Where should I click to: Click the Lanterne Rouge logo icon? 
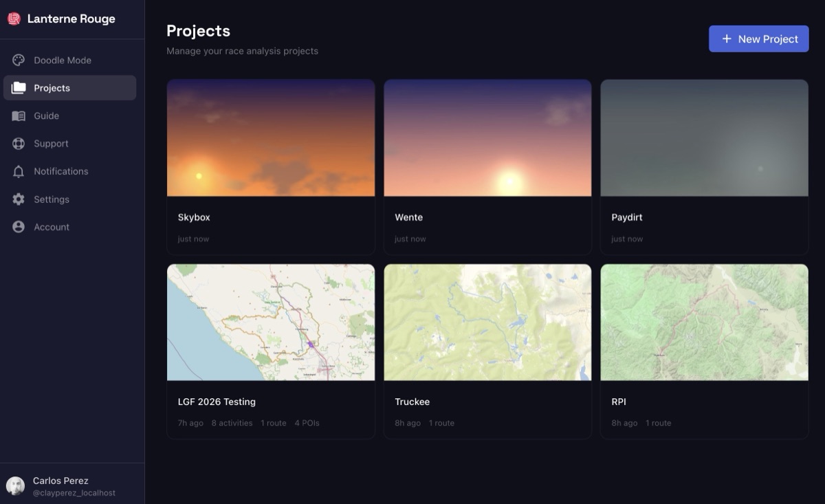(x=14, y=19)
